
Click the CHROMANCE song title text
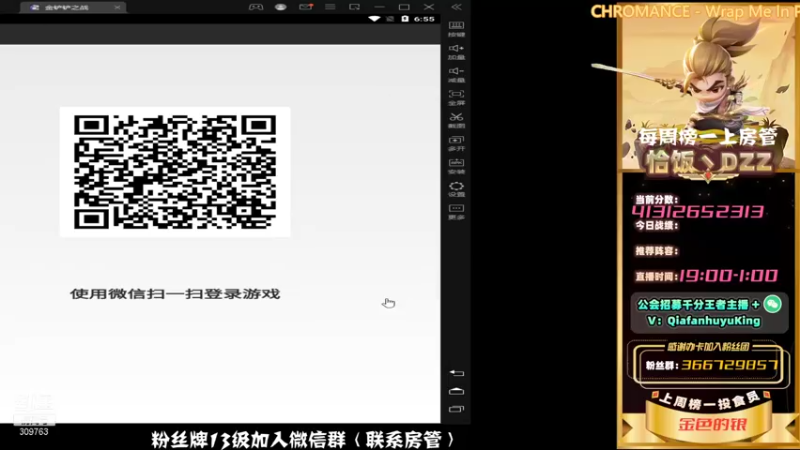pyautogui.click(x=695, y=11)
